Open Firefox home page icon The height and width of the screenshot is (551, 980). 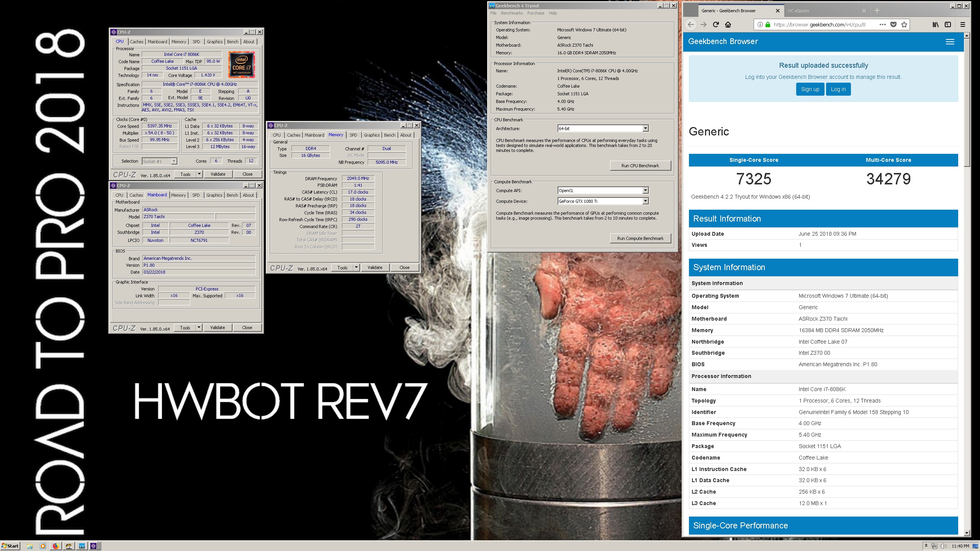coord(728,24)
